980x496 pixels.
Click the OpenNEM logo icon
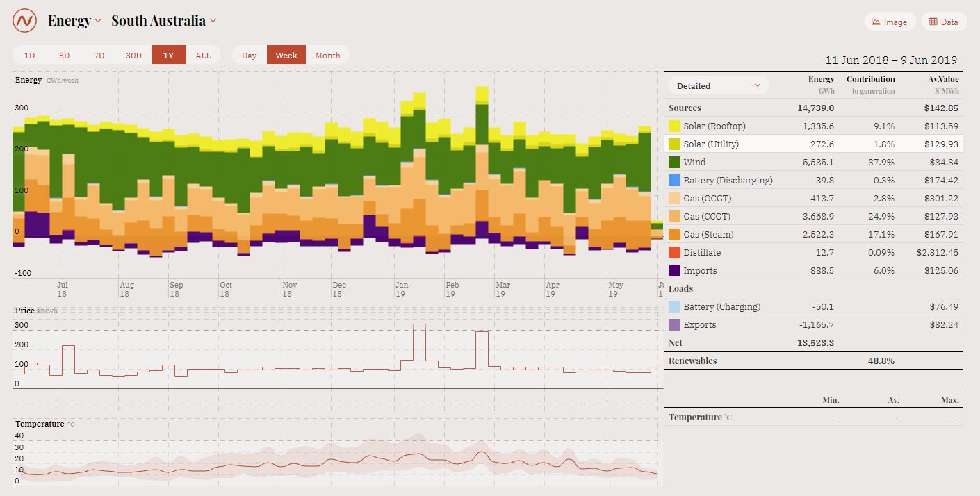click(24, 21)
